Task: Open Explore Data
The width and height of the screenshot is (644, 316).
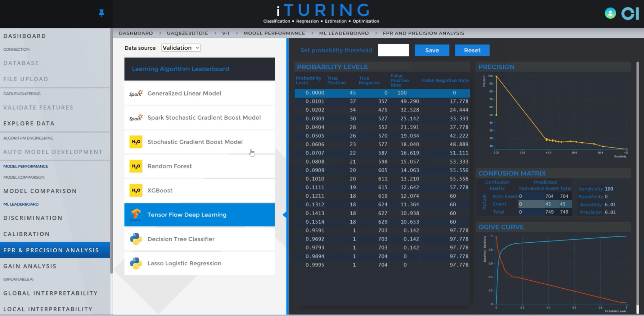Action: point(29,123)
